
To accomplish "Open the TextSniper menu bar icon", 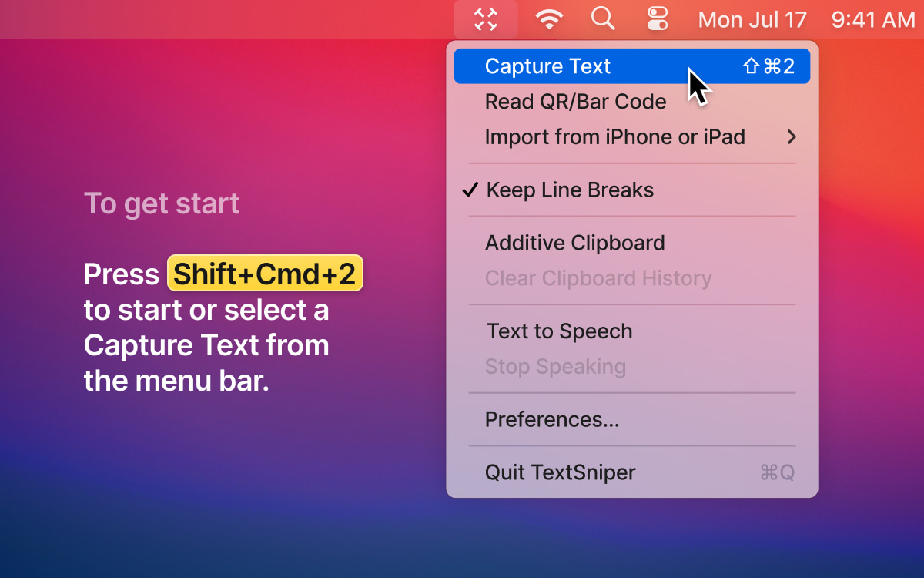I will [x=486, y=19].
